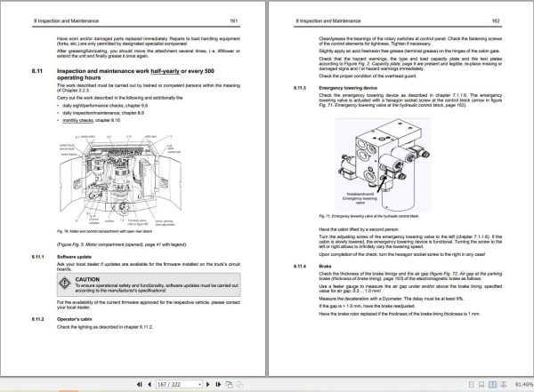Click daily inspection/maintenance, chapter 8.9 bullet
Viewport: 534px width, 392px height.
click(x=103, y=113)
